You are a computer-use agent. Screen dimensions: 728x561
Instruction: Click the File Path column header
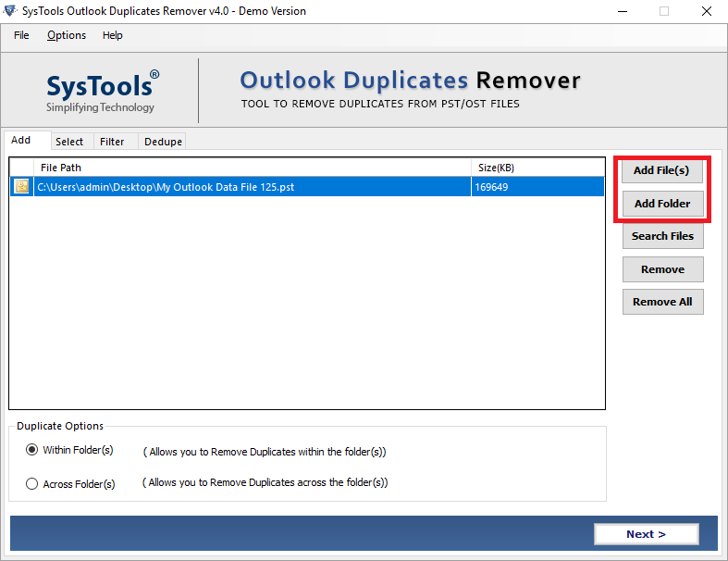point(253,168)
